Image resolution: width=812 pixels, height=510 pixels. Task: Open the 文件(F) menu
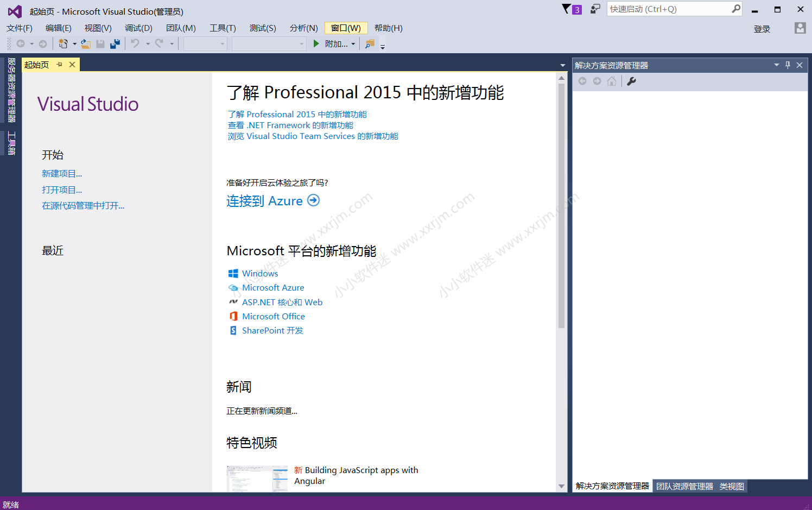point(20,28)
